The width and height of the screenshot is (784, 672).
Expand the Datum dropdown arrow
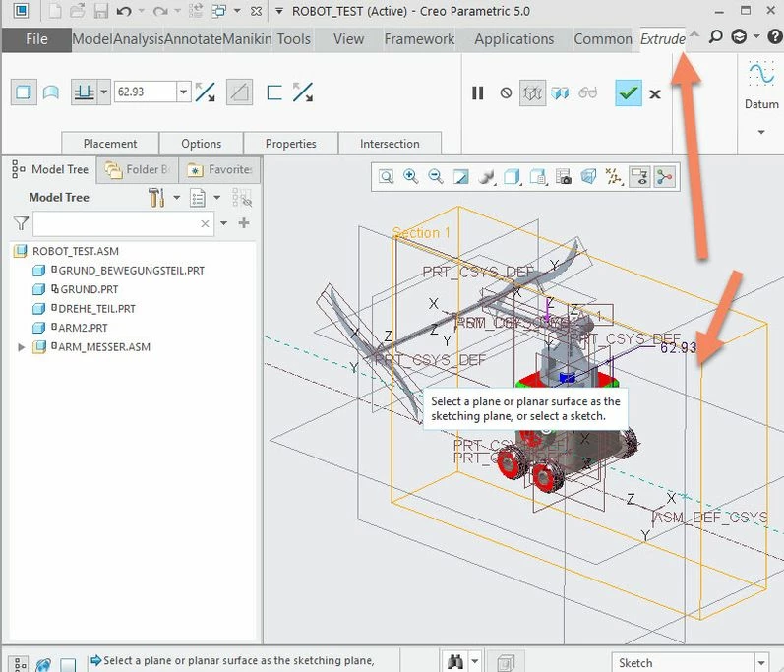pos(761,133)
